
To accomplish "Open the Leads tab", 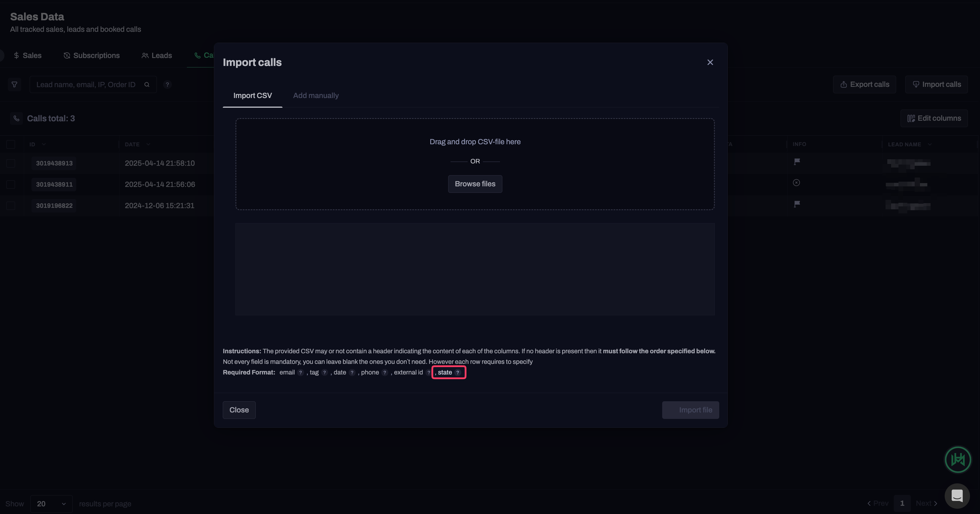I will click(157, 56).
